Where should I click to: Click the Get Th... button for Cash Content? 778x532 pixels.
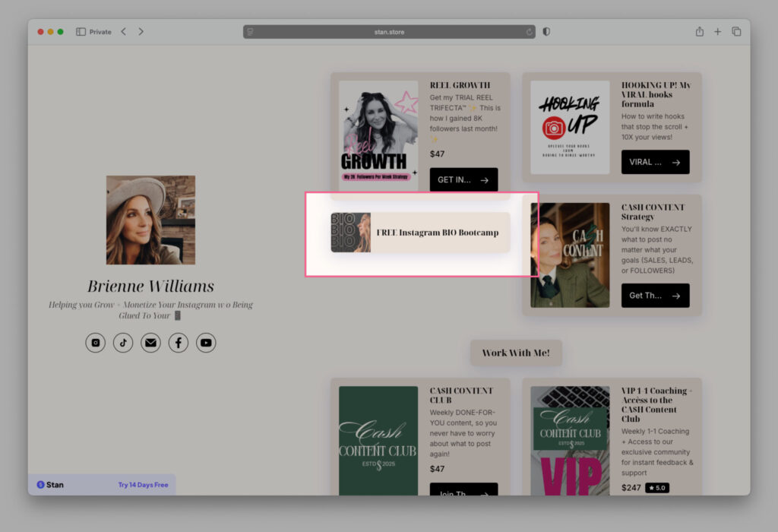pyautogui.click(x=655, y=296)
